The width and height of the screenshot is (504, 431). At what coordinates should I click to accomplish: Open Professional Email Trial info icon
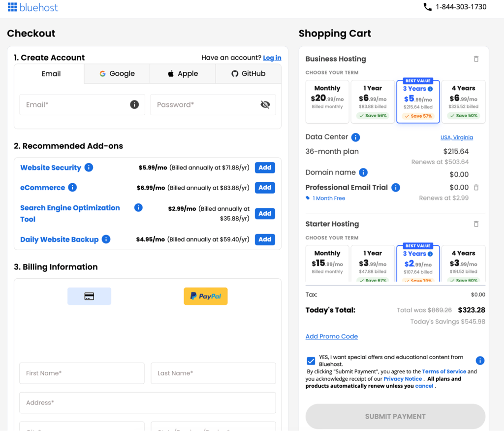tap(396, 188)
